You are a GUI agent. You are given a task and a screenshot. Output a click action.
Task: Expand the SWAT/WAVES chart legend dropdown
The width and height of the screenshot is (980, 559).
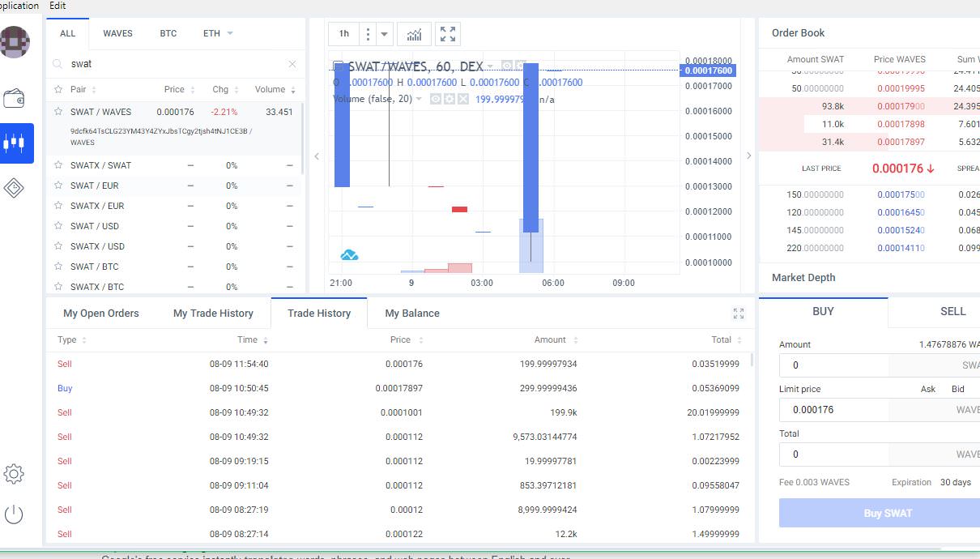490,66
